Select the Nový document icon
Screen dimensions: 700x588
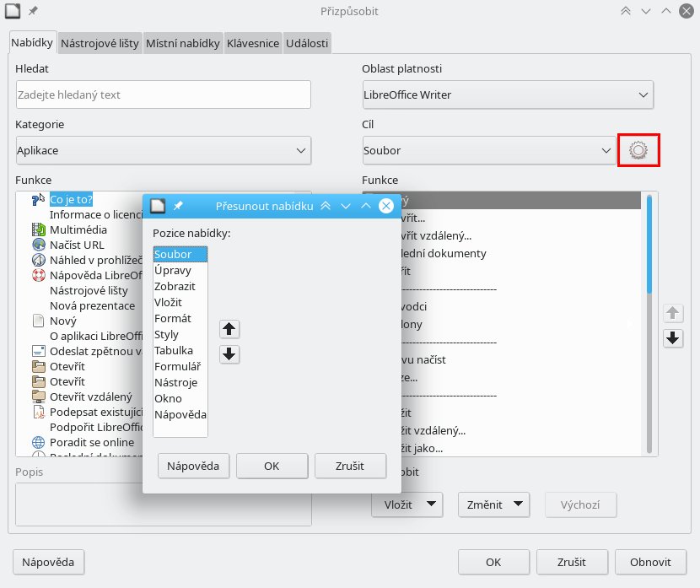tap(39, 321)
